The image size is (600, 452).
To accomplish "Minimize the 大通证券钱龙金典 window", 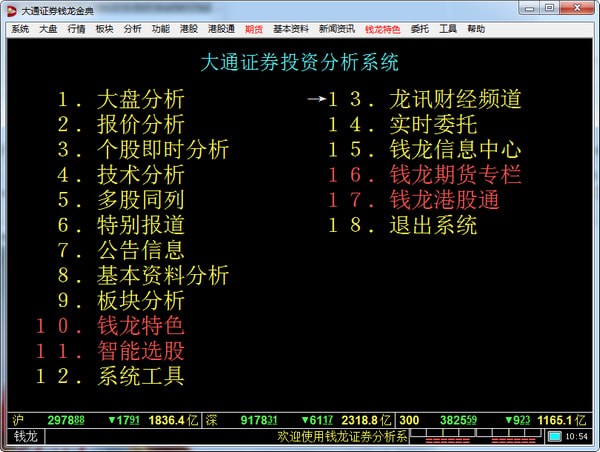I will tap(530, 8).
